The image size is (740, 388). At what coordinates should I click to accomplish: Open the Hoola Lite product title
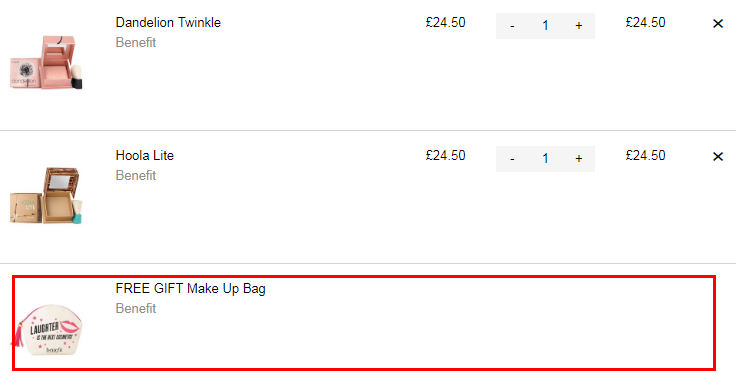click(144, 156)
